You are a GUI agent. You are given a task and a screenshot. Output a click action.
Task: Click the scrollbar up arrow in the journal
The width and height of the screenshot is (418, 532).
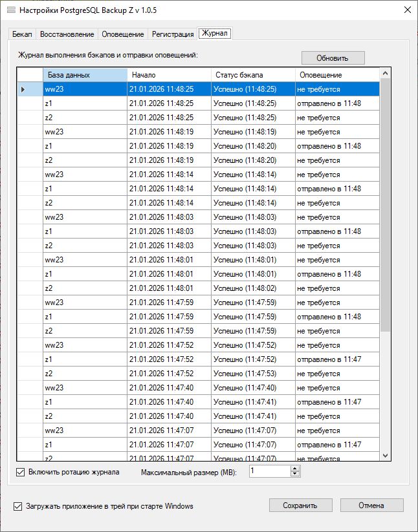coord(385,73)
